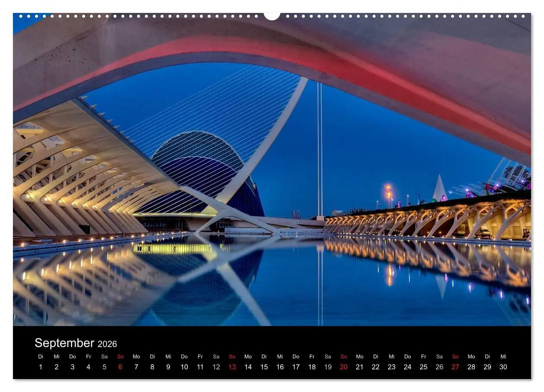The image size is (544, 392).
Task: Select the date 15 in the calendar
Action: 264,367
